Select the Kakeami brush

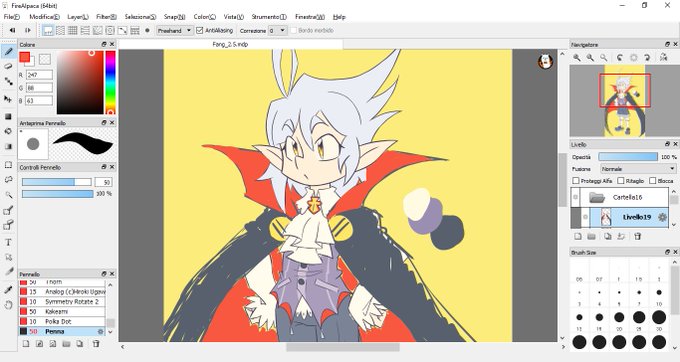click(x=62, y=312)
